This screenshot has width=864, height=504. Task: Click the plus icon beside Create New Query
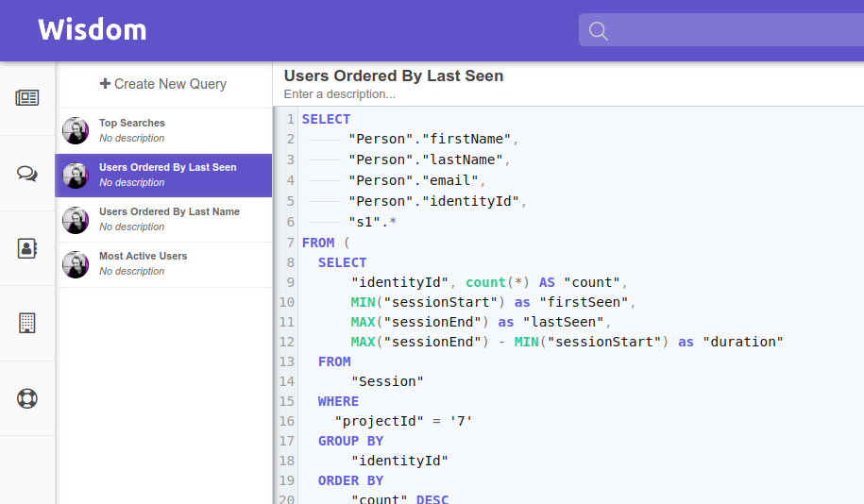[105, 84]
